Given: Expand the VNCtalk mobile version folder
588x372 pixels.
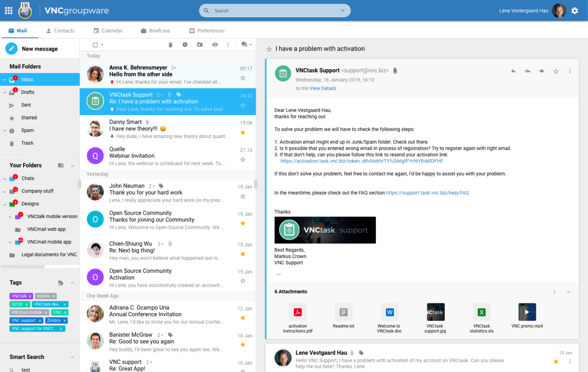Looking at the screenshot, I should (x=10, y=217).
